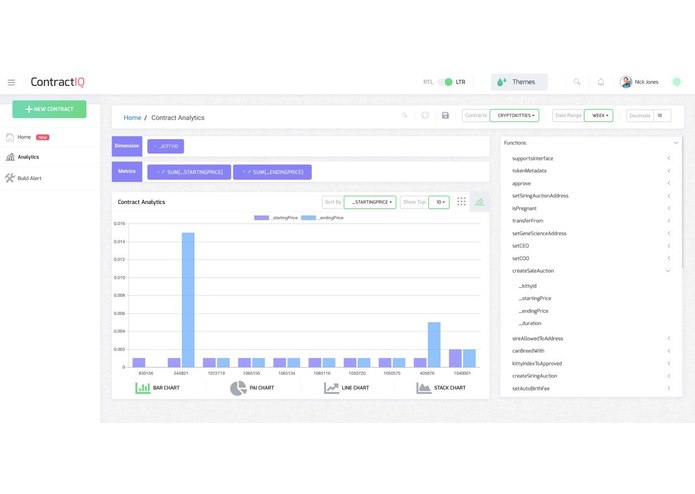
Task: Switch to grid table view icon
Action: [461, 202]
